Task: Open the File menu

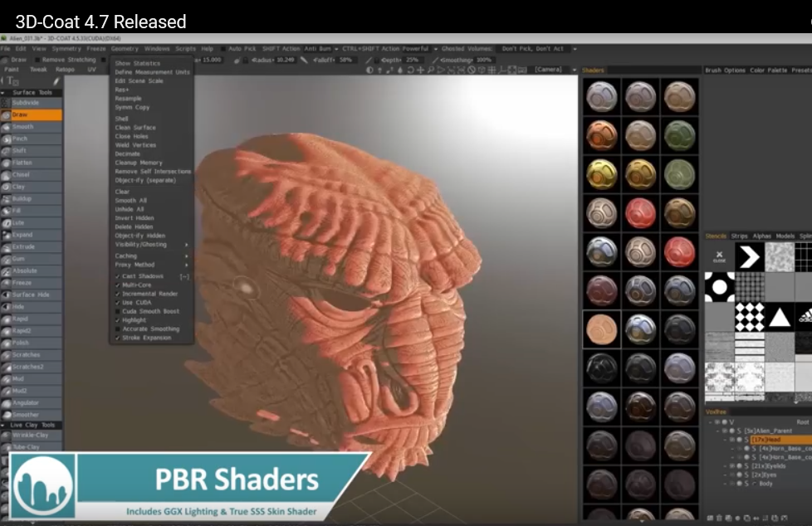Action: tap(6, 49)
